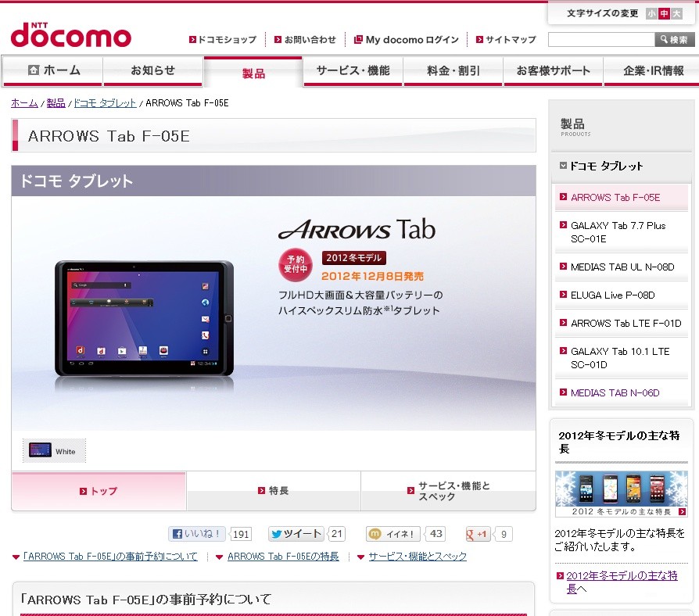Viewport: 699px width, 616px height.
Task: Click the Twitter tweet bird button
Action: (x=296, y=534)
